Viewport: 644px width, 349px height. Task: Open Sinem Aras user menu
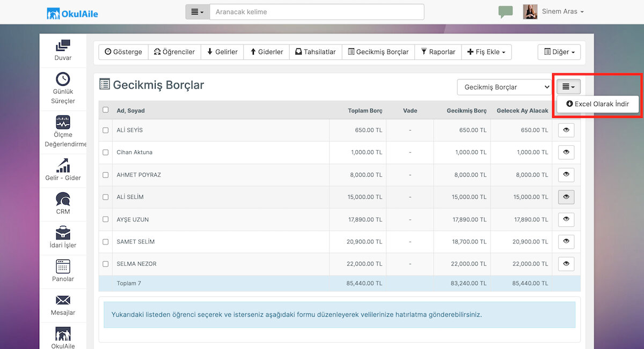point(562,11)
